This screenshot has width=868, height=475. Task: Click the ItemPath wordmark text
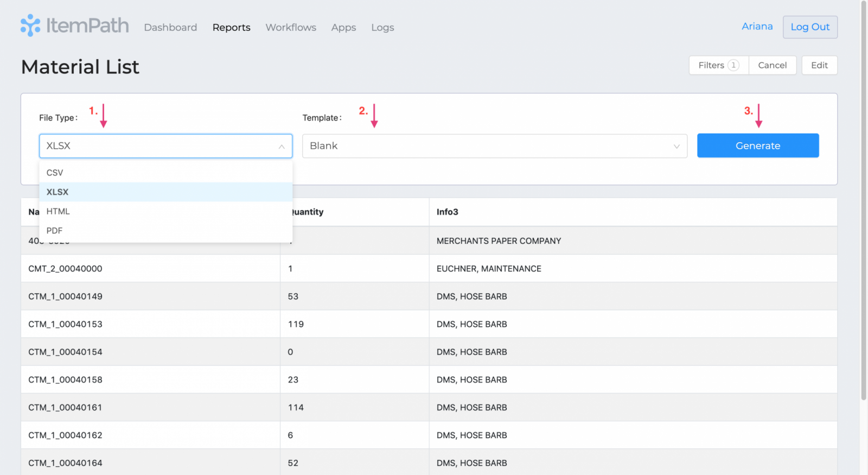coord(87,26)
